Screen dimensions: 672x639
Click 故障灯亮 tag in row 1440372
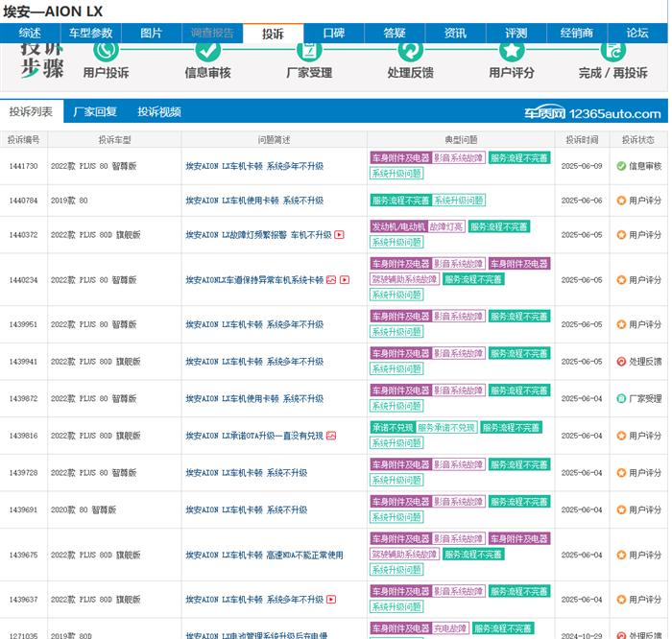point(446,226)
